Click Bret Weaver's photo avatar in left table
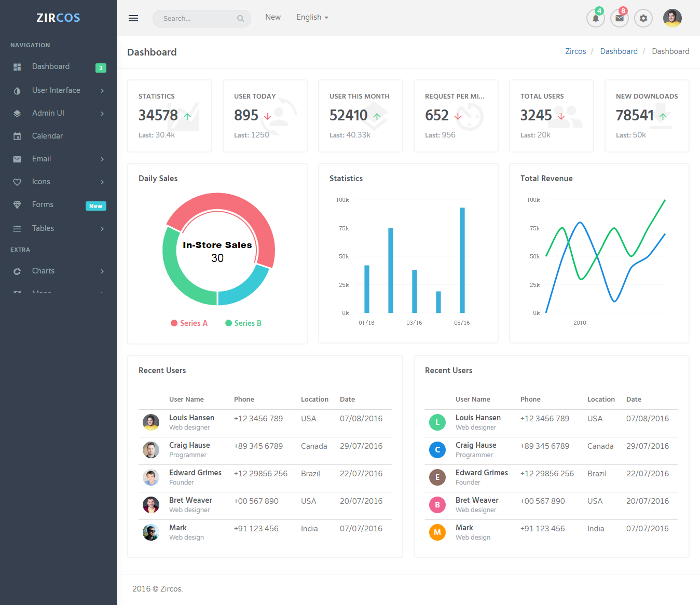700x605 pixels. click(151, 505)
